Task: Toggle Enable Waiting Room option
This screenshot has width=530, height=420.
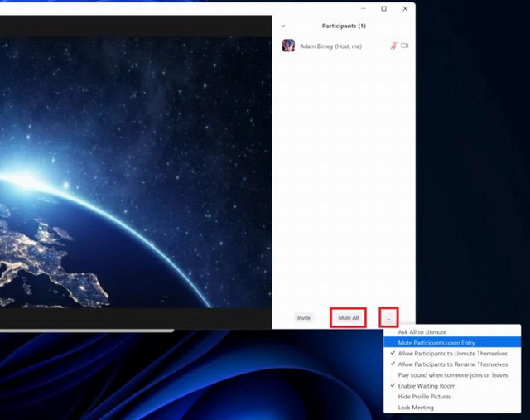Action: click(452, 386)
